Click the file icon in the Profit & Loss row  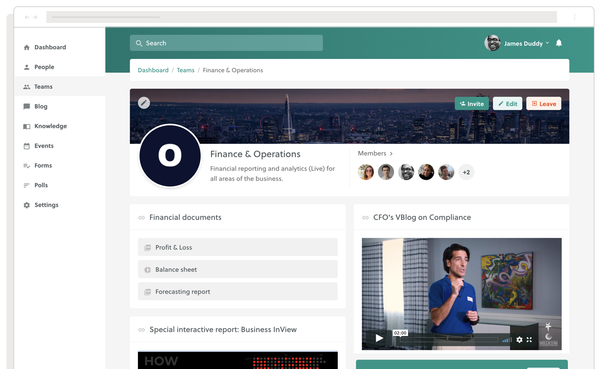click(x=147, y=248)
